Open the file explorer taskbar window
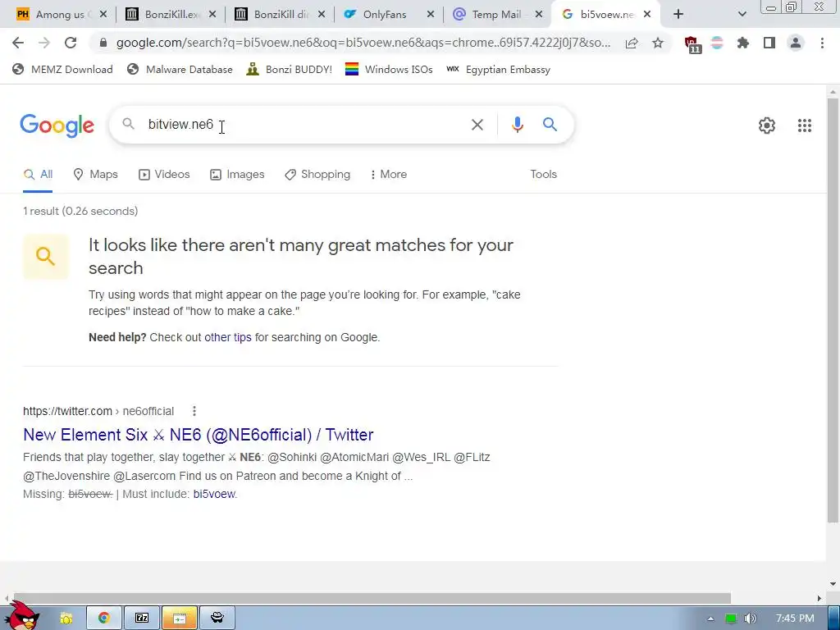The image size is (840, 630). tap(180, 619)
